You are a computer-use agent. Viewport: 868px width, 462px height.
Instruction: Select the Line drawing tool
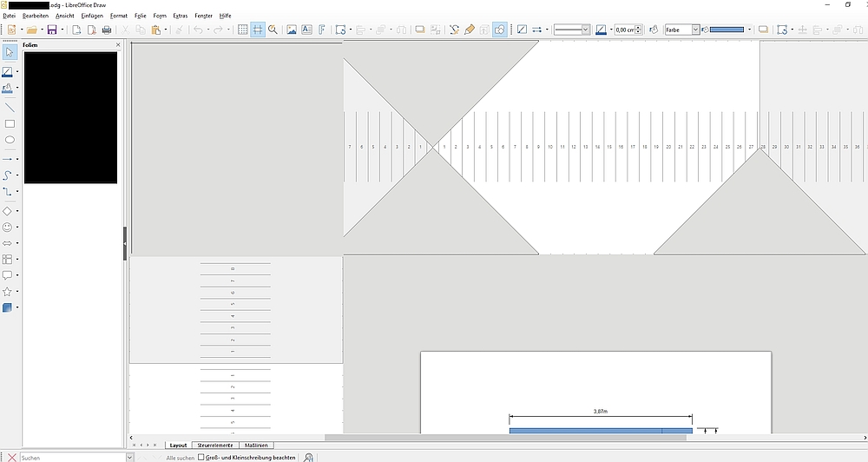coord(10,108)
